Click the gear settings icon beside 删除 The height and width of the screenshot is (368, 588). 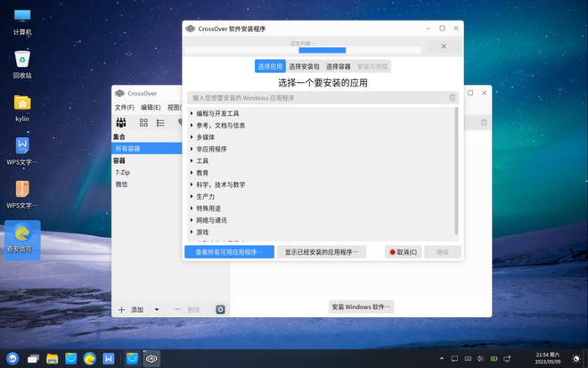pyautogui.click(x=220, y=309)
